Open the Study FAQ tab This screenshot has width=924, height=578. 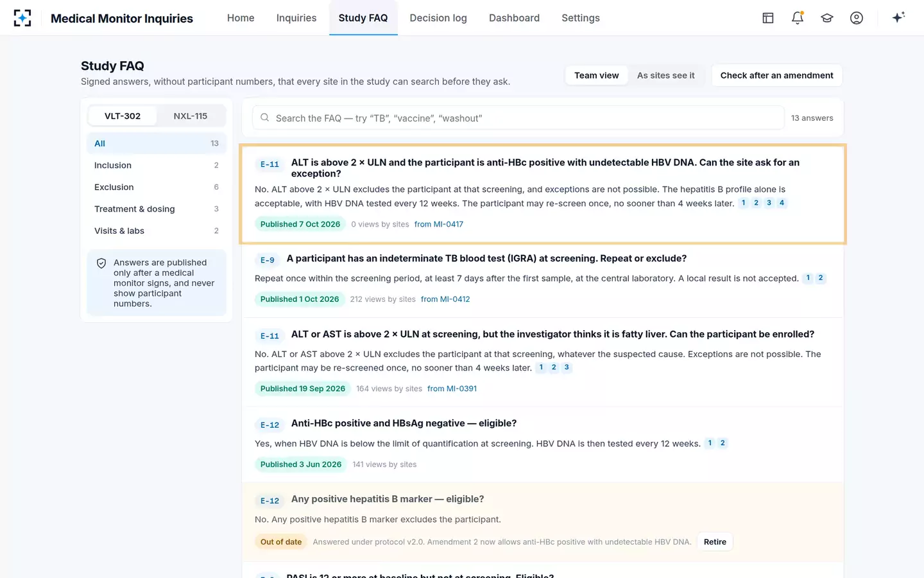pos(363,18)
